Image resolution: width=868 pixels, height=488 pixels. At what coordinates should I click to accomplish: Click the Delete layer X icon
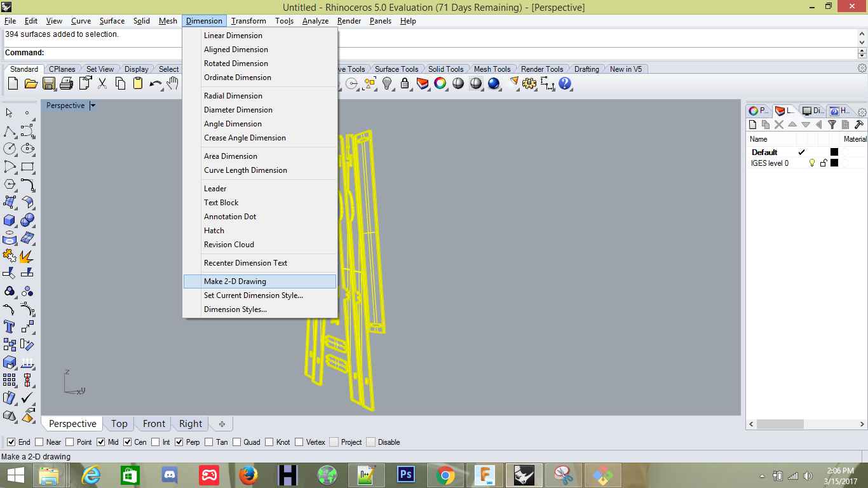[x=779, y=125]
